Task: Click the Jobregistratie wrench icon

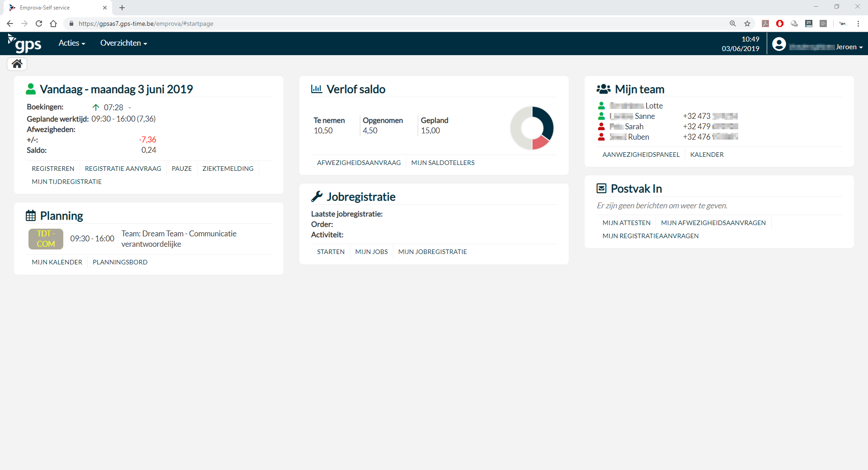Action: (x=317, y=197)
